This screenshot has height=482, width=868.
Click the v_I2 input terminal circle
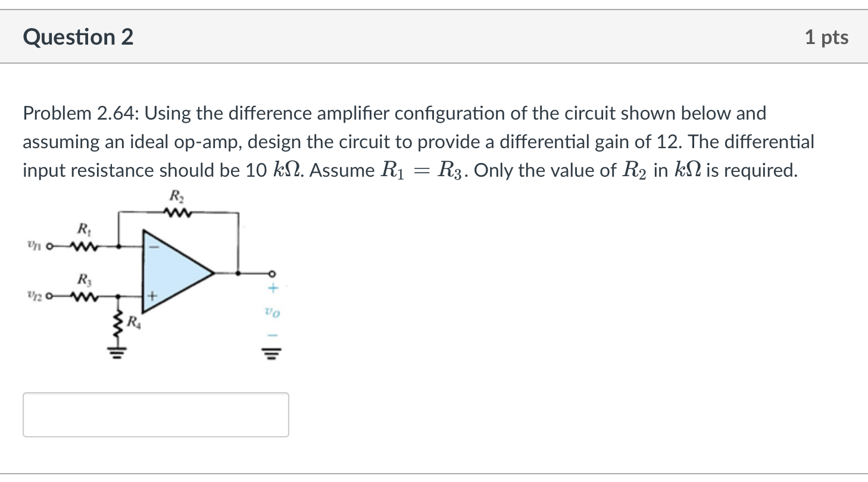49,296
